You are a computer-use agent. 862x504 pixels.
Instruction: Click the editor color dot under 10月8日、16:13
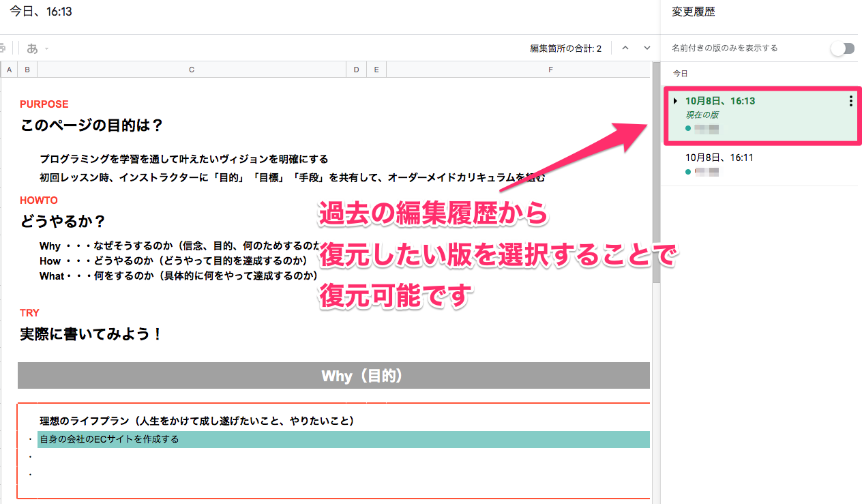[x=688, y=127]
